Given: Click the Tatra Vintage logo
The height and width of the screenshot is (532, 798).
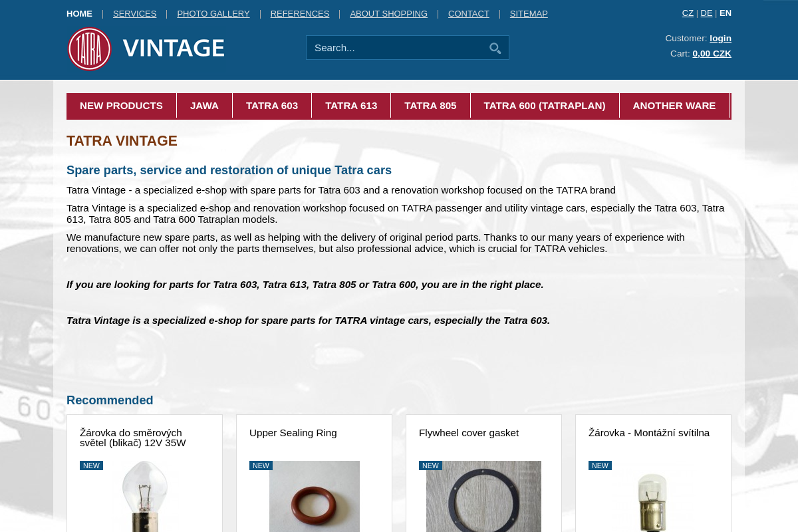Looking at the screenshot, I should (x=146, y=49).
